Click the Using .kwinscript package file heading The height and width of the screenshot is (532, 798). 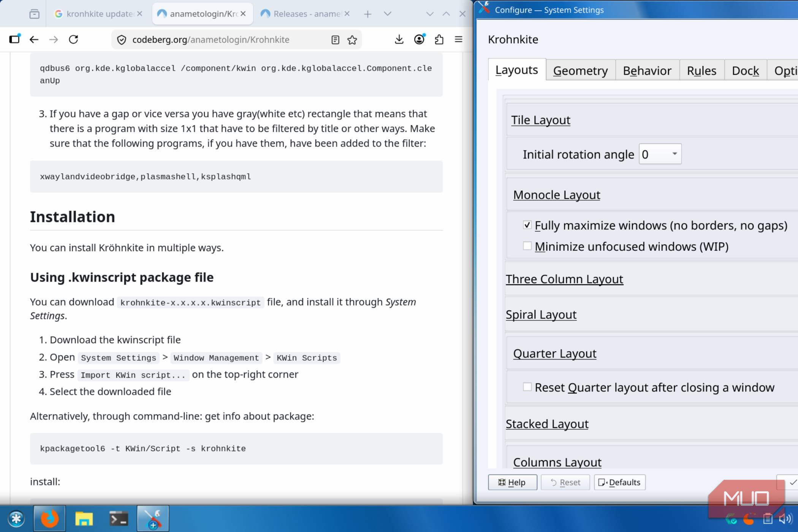[x=122, y=277]
